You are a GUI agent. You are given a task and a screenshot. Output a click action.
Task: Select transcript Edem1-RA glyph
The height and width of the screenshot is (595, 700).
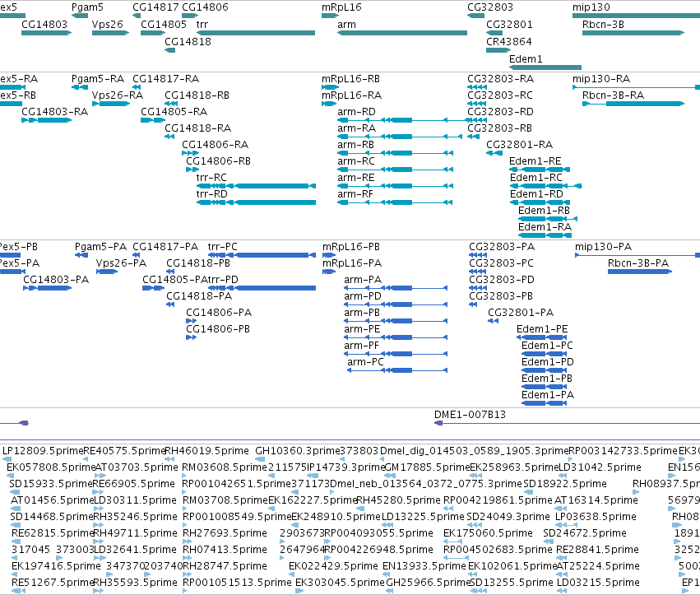pyautogui.click(x=545, y=235)
